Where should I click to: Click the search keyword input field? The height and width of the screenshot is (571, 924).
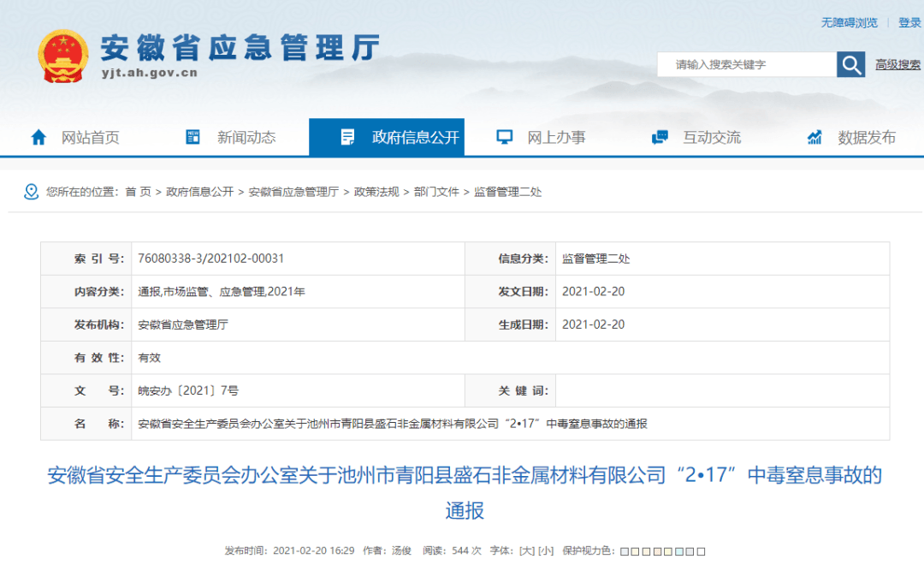[x=746, y=65]
